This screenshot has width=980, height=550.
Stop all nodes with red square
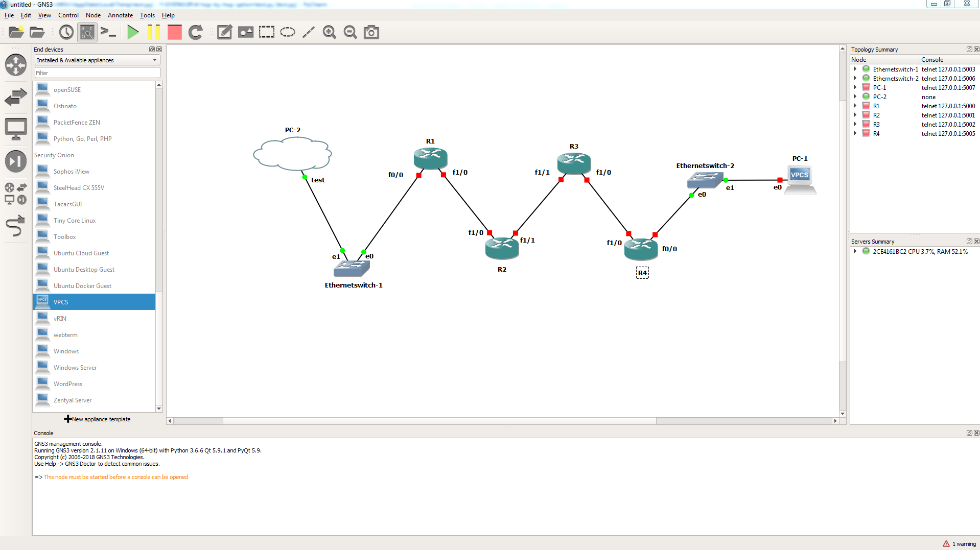(175, 32)
